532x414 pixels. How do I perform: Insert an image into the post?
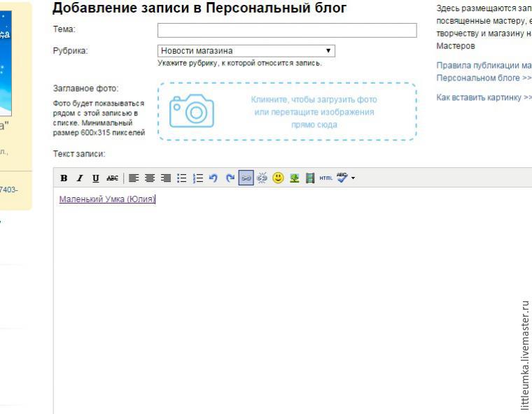pos(295,178)
